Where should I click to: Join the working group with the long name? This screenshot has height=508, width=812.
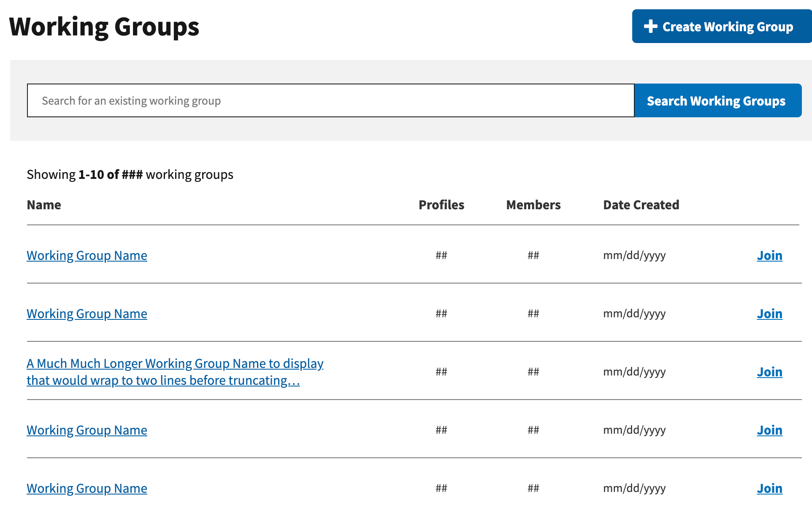tap(769, 372)
